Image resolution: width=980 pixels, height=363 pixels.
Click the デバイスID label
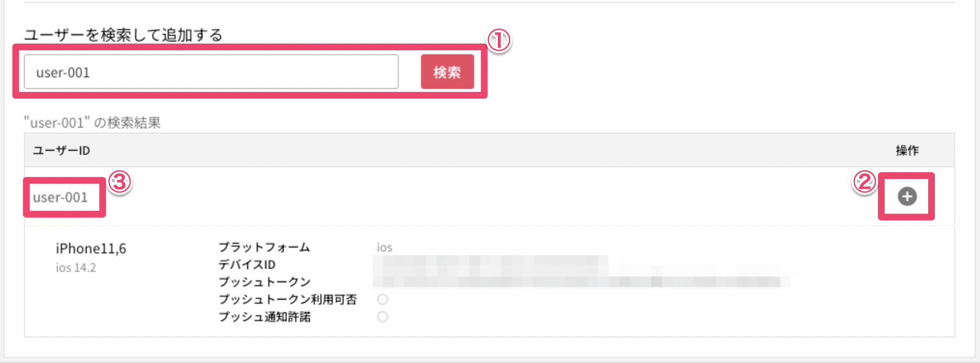click(x=247, y=264)
